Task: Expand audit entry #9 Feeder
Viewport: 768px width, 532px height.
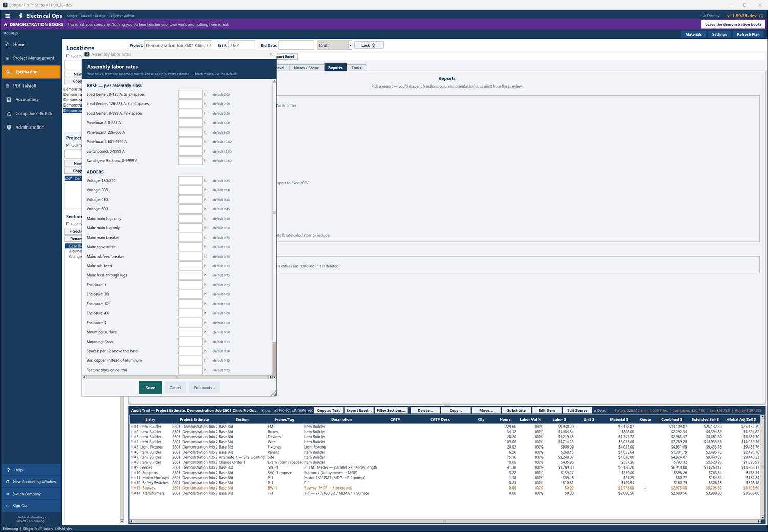Action: 132,467
